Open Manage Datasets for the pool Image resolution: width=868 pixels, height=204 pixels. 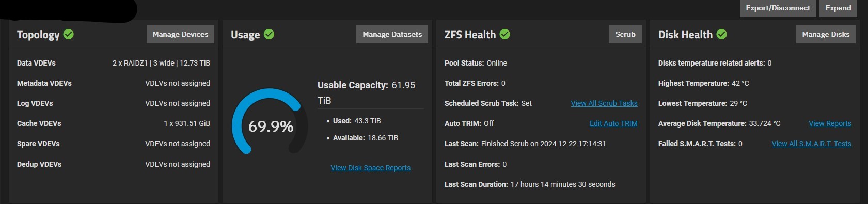tap(392, 34)
